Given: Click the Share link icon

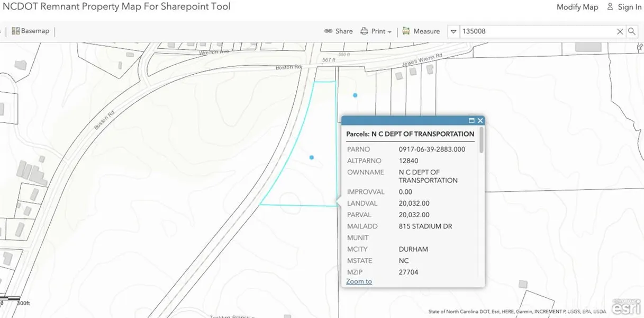Looking at the screenshot, I should coord(329,31).
